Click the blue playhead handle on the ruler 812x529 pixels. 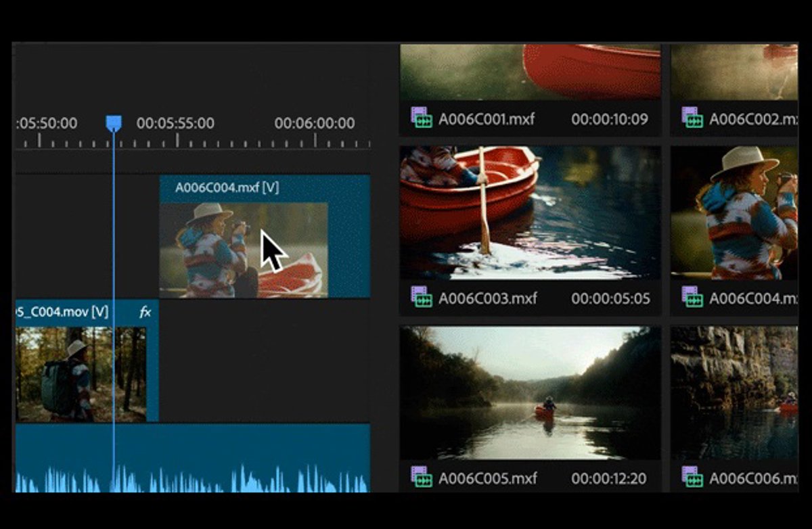point(114,123)
